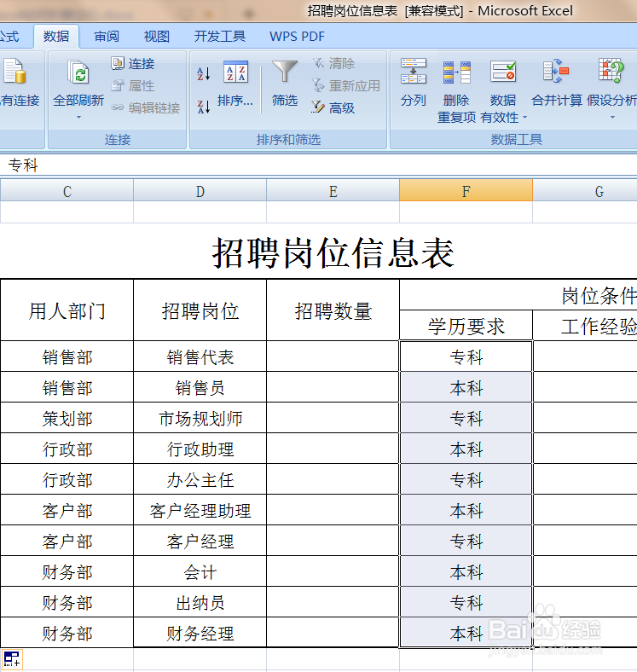Expand the What-If Analysis dropdown arrow

(x=612, y=117)
